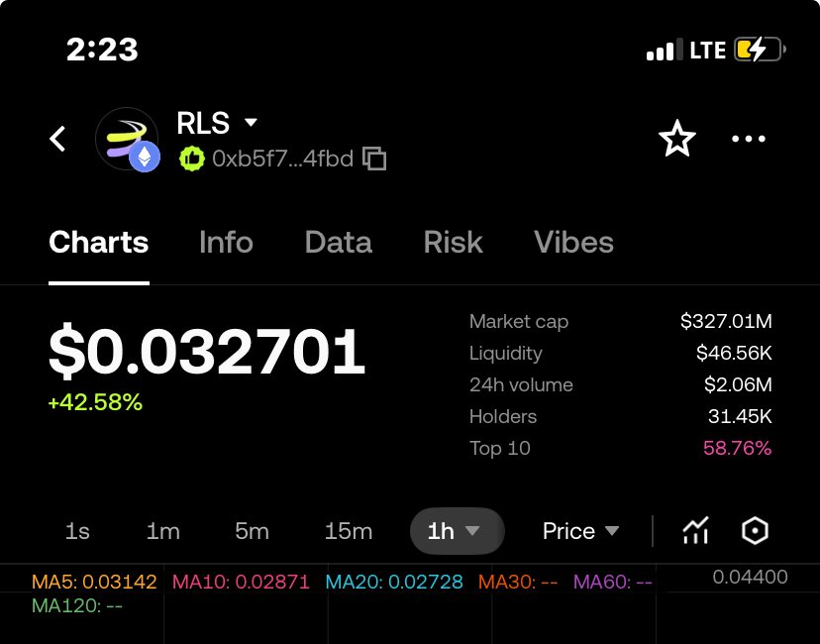Tap the RLS token logo
The width and height of the screenshot is (820, 644).
tap(127, 139)
